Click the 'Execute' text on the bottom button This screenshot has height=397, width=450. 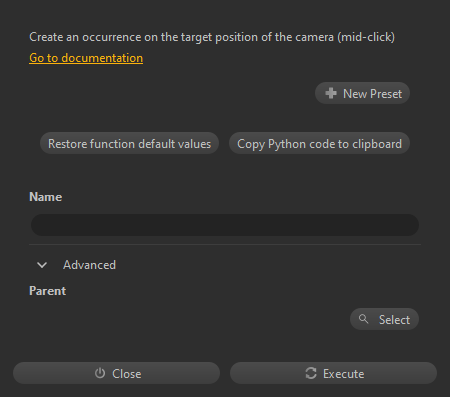point(344,374)
